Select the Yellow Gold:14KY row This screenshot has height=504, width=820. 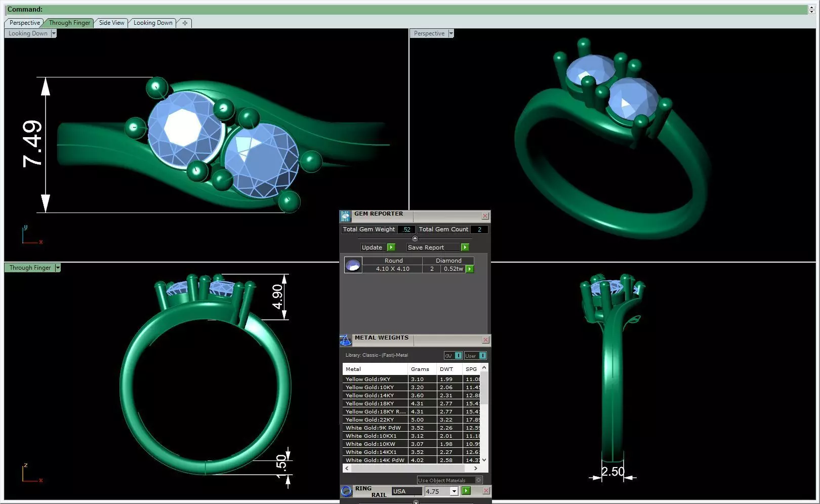412,395
